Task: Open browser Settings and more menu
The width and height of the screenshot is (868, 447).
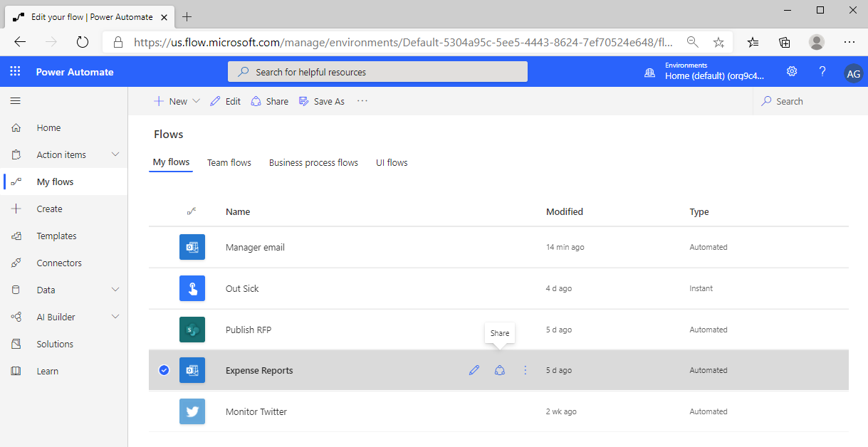Action: (x=849, y=42)
